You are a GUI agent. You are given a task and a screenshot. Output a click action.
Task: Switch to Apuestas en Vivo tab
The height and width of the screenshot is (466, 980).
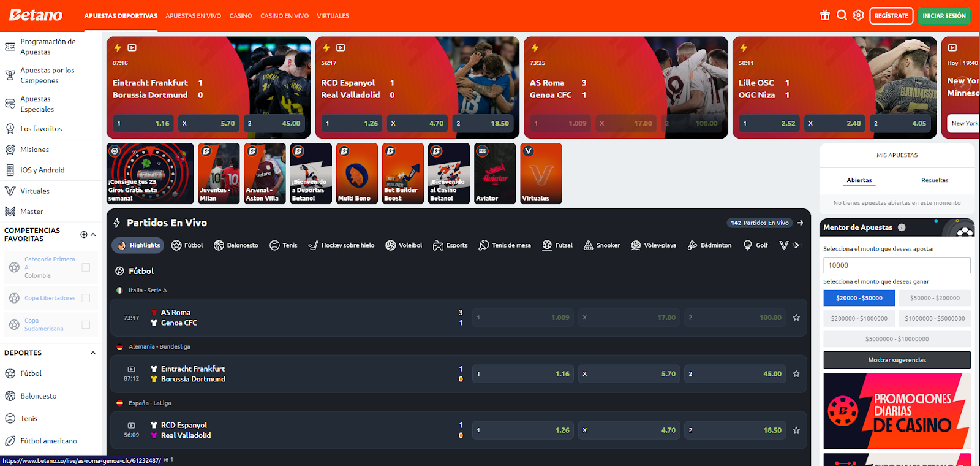193,16
